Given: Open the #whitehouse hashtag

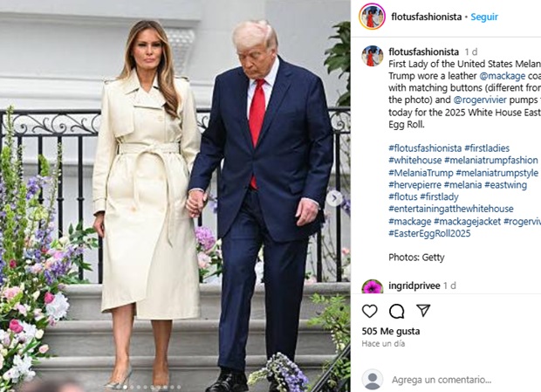Looking at the screenshot, I should [415, 161].
